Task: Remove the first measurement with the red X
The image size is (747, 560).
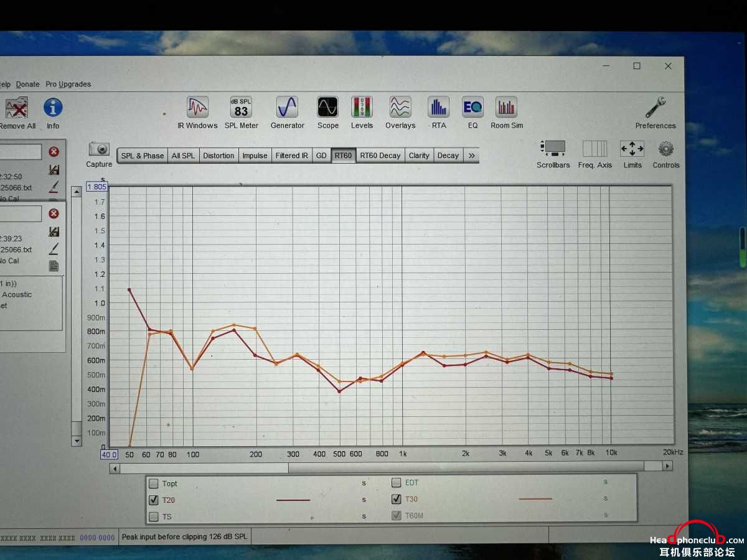Action: pyautogui.click(x=54, y=151)
